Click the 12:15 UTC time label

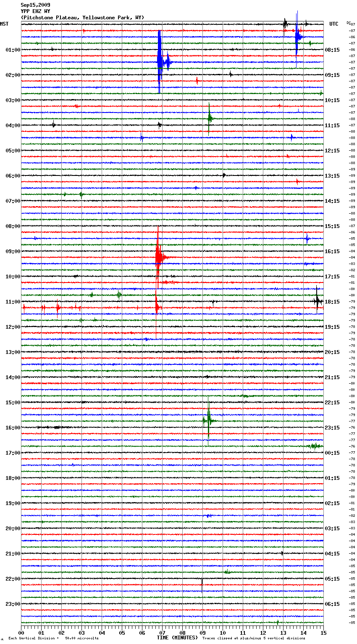[332, 151]
